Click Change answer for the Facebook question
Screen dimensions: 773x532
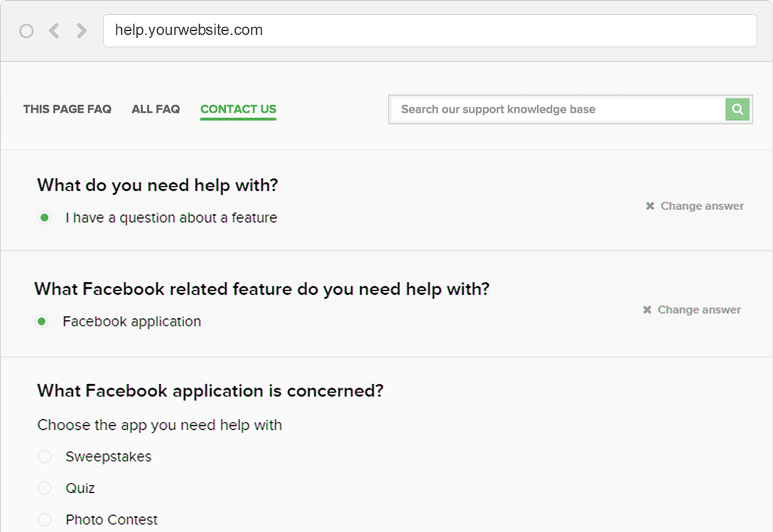[699, 309]
